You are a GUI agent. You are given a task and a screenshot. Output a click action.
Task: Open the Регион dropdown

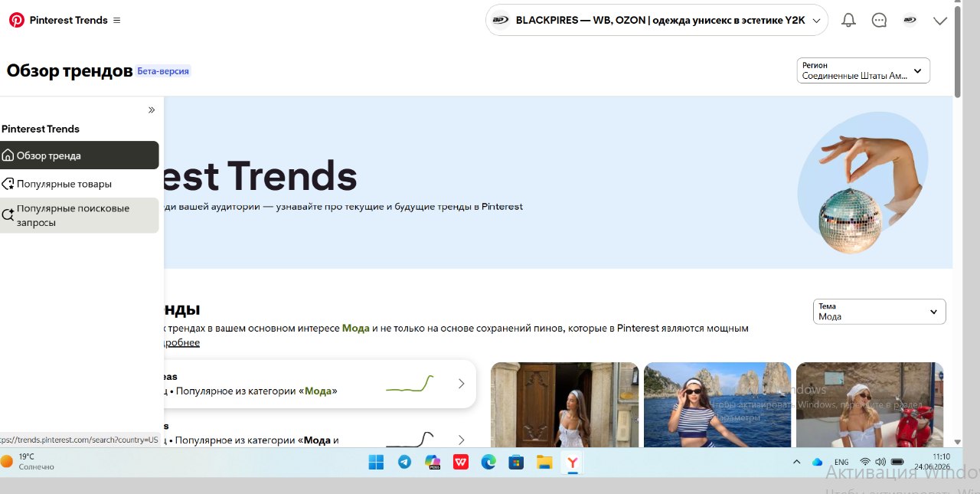(864, 70)
